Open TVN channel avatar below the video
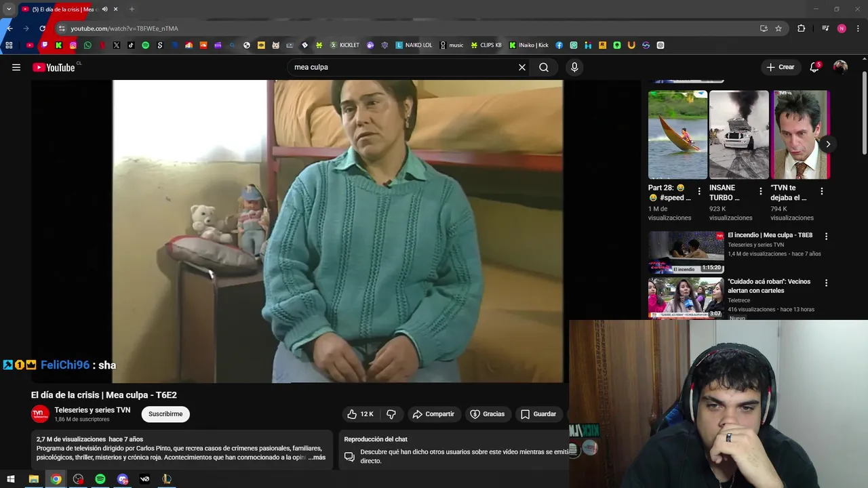The height and width of the screenshot is (488, 868). (x=40, y=414)
